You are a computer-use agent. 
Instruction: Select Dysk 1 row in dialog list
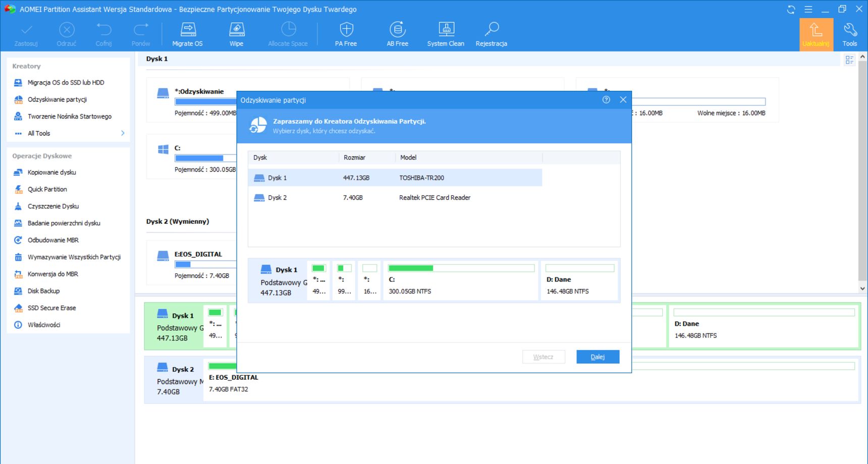pyautogui.click(x=395, y=178)
